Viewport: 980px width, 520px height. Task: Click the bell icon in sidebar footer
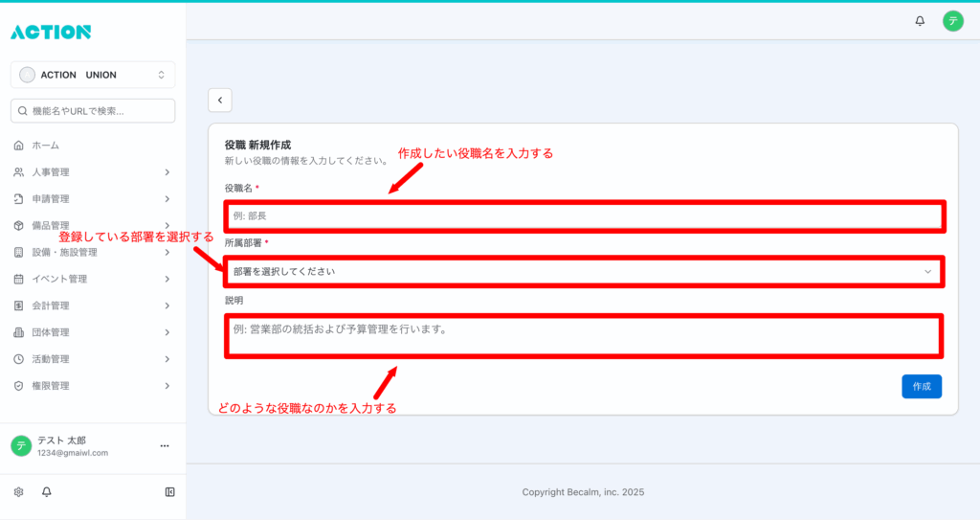(x=46, y=491)
